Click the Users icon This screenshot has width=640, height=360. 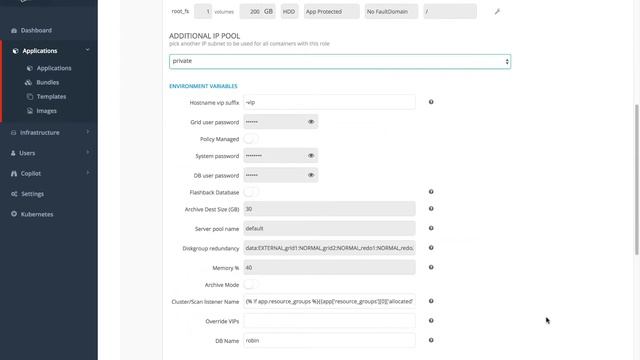[x=13, y=153]
